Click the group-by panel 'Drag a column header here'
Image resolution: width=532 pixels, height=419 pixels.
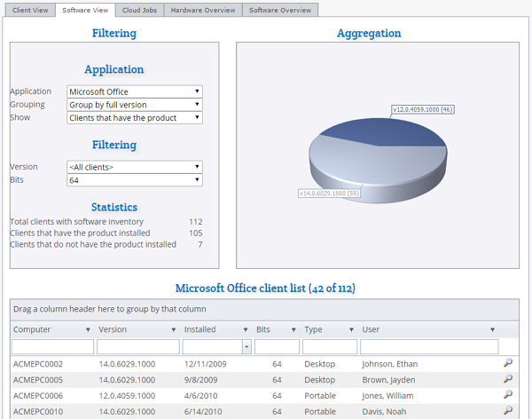coord(264,309)
